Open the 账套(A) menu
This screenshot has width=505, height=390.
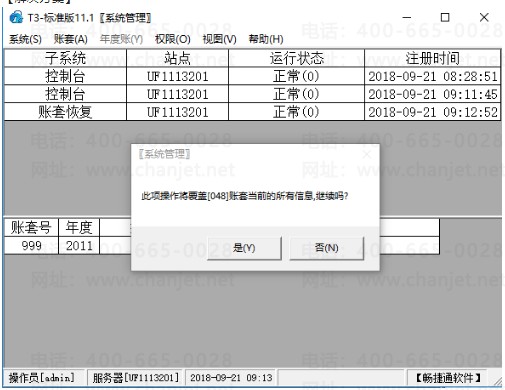tap(71, 39)
